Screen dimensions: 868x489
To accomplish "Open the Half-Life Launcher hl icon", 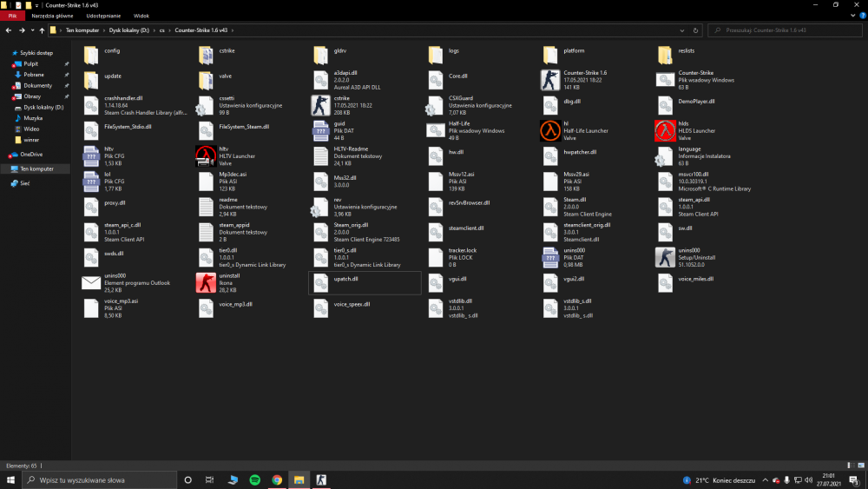I will click(x=550, y=131).
